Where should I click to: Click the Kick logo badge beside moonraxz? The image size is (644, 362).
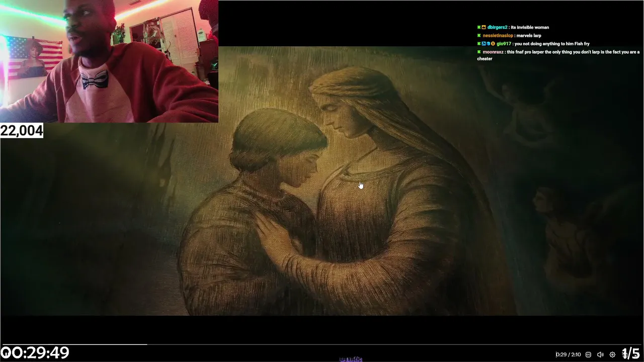(479, 52)
